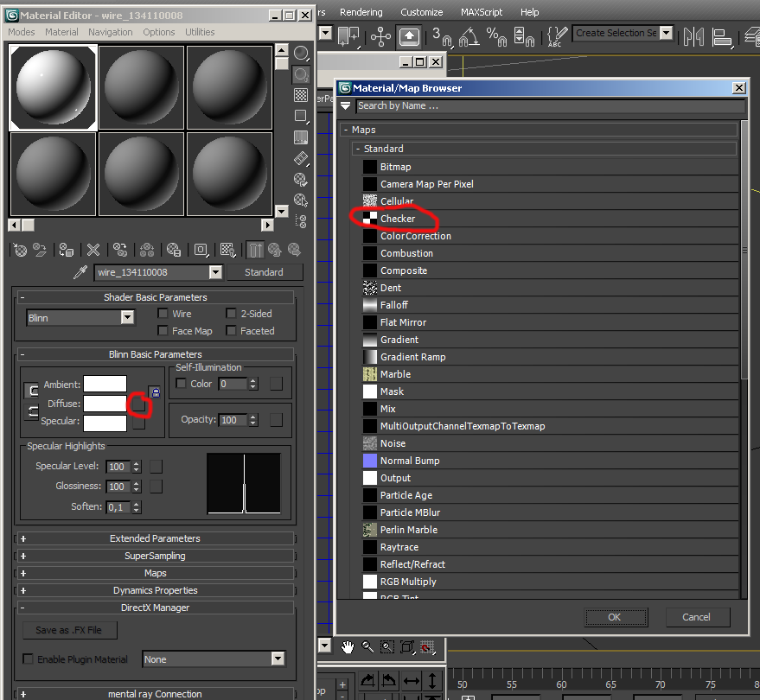Click Get Material icon in Material Editor
Image resolution: width=760 pixels, height=700 pixels.
click(21, 250)
